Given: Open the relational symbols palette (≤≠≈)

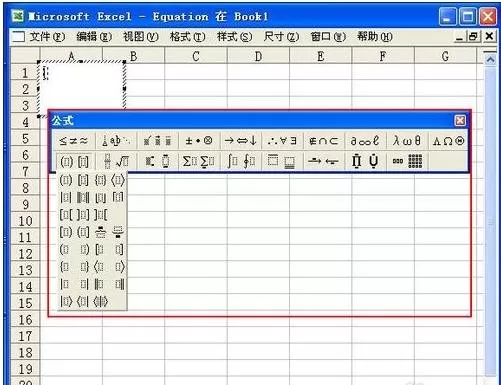Looking at the screenshot, I should tap(74, 141).
